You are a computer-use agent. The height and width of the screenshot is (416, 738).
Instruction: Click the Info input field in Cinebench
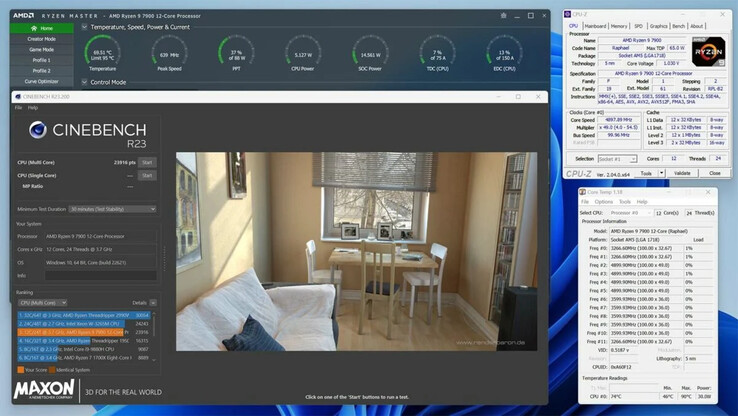100,275
